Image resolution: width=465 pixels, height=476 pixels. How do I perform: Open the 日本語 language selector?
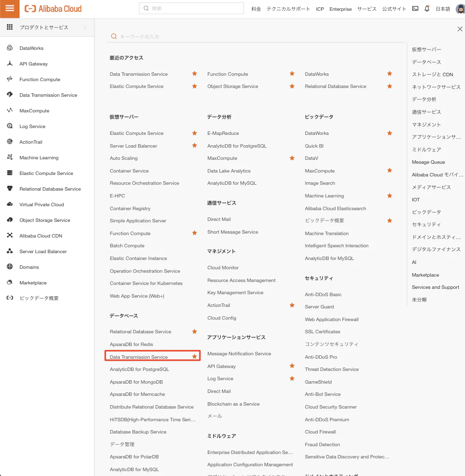point(443,9)
